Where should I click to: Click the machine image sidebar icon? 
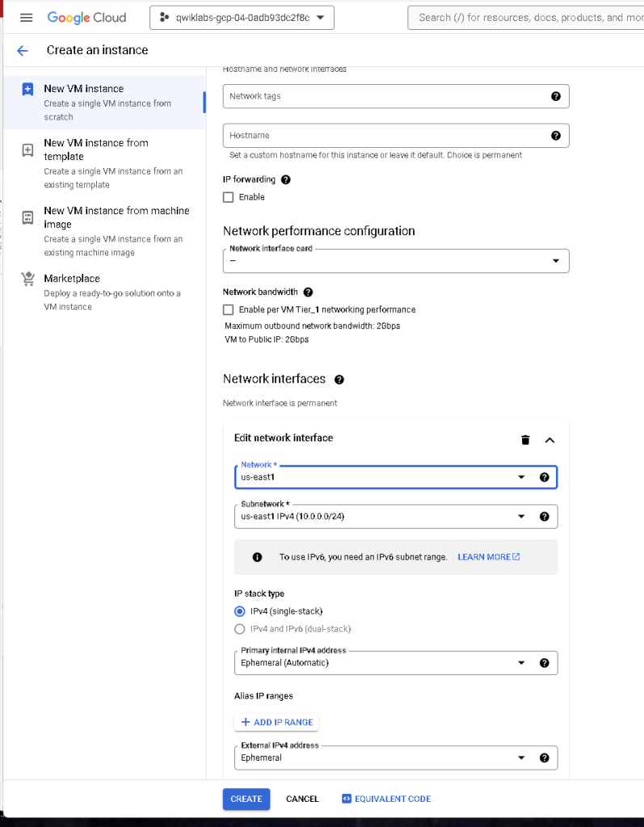pyautogui.click(x=28, y=217)
